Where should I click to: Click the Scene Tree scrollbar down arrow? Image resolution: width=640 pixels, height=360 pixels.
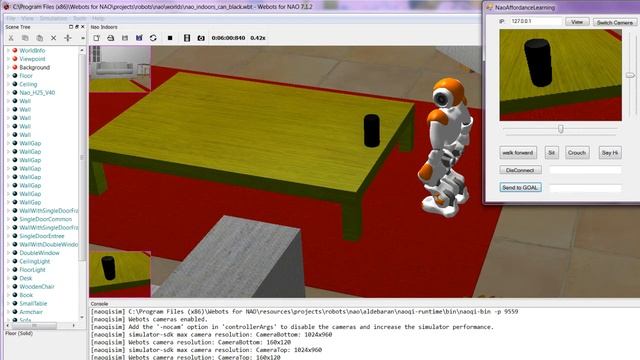(x=82, y=317)
